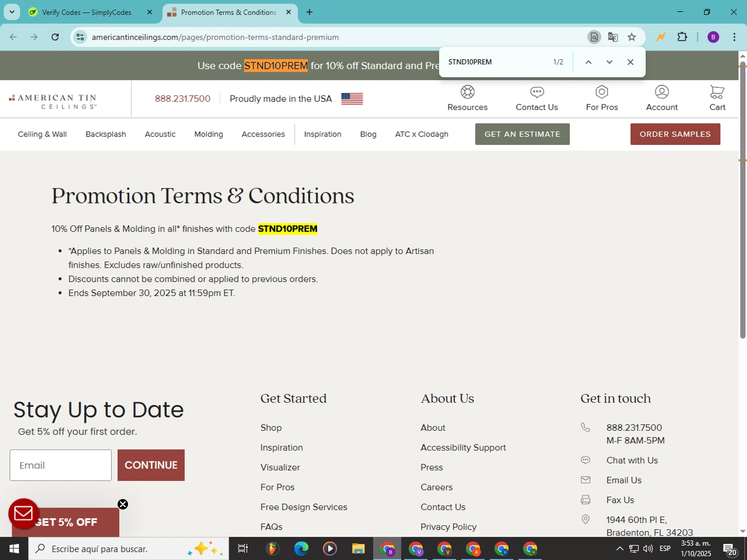
Task: Jump to the next find result
Action: (x=609, y=62)
